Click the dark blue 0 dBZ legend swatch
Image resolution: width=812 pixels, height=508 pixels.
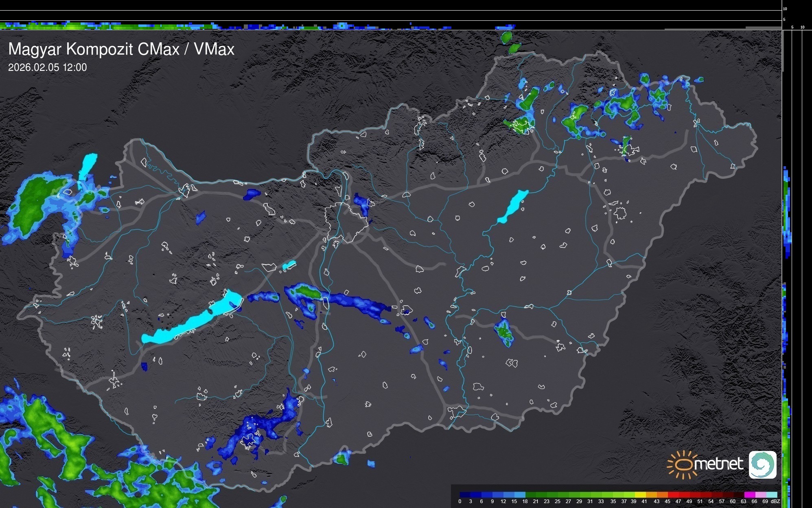pyautogui.click(x=465, y=495)
